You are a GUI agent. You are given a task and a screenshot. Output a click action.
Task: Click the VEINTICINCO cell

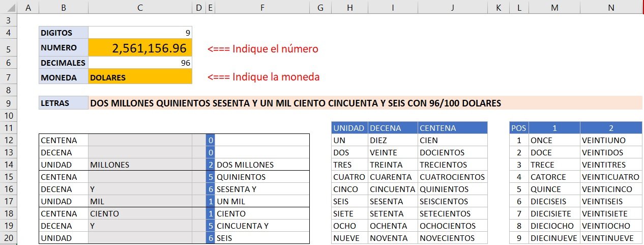pos(611,189)
